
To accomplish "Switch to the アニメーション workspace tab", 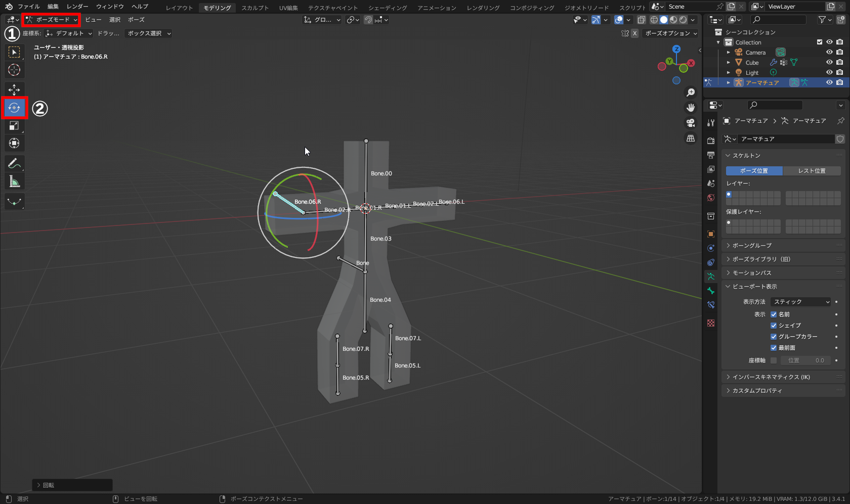I will click(437, 8).
